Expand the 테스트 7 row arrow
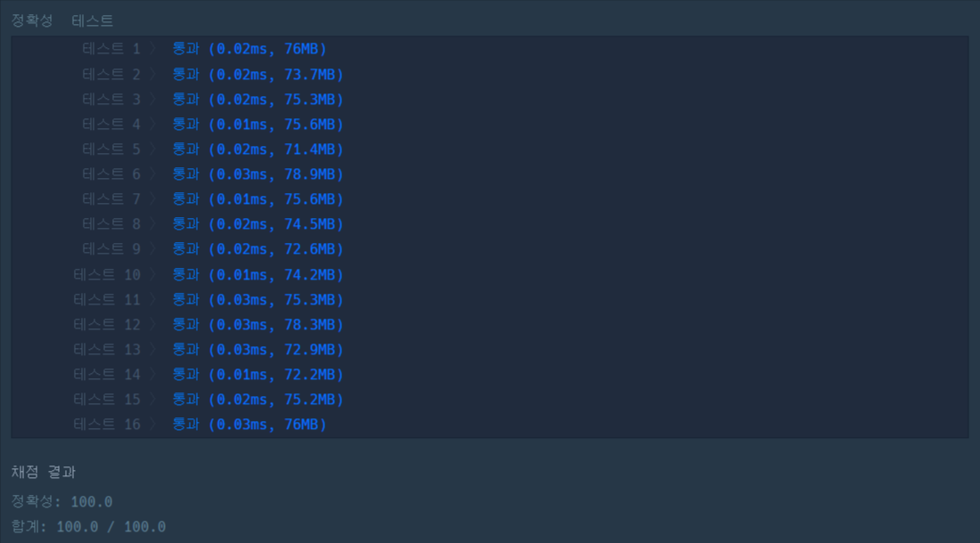Image resolution: width=980 pixels, height=543 pixels. (x=152, y=199)
